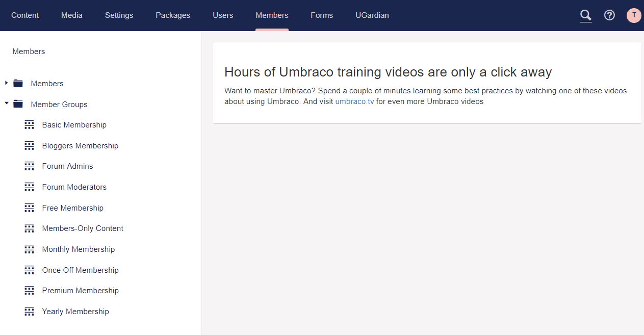Screen dimensions: 644x335
Task: Open the search magnifier icon
Action: pyautogui.click(x=586, y=15)
